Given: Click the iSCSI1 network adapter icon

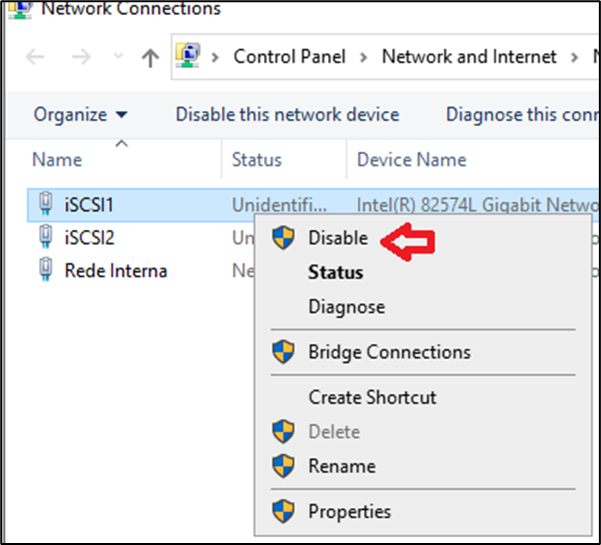Looking at the screenshot, I should click(x=45, y=205).
